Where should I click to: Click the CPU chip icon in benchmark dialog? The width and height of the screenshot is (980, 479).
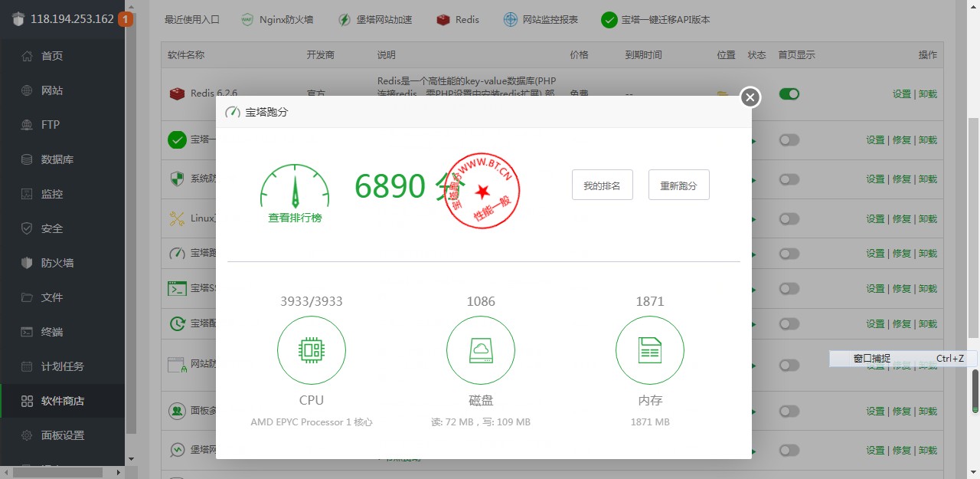click(x=312, y=350)
